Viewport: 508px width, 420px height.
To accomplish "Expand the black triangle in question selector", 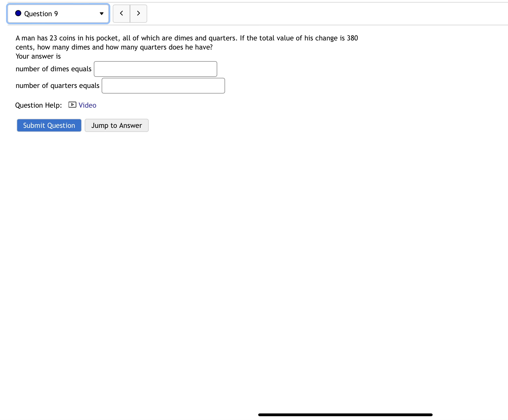I will (102, 14).
